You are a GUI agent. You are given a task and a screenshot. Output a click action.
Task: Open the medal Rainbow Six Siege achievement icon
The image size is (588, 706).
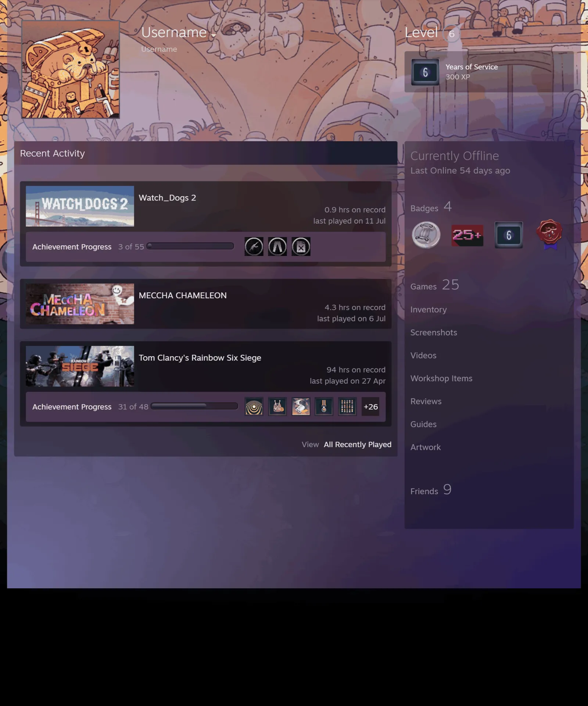point(324,407)
